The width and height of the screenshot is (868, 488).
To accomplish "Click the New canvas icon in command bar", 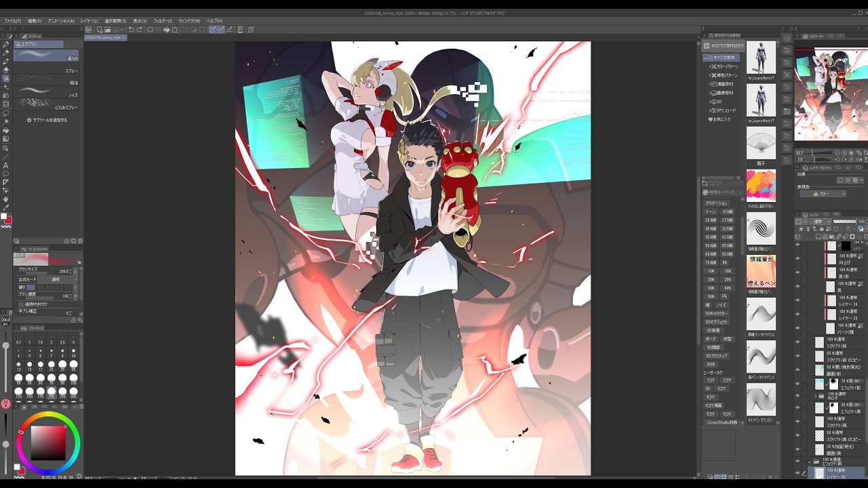I will coord(99,30).
